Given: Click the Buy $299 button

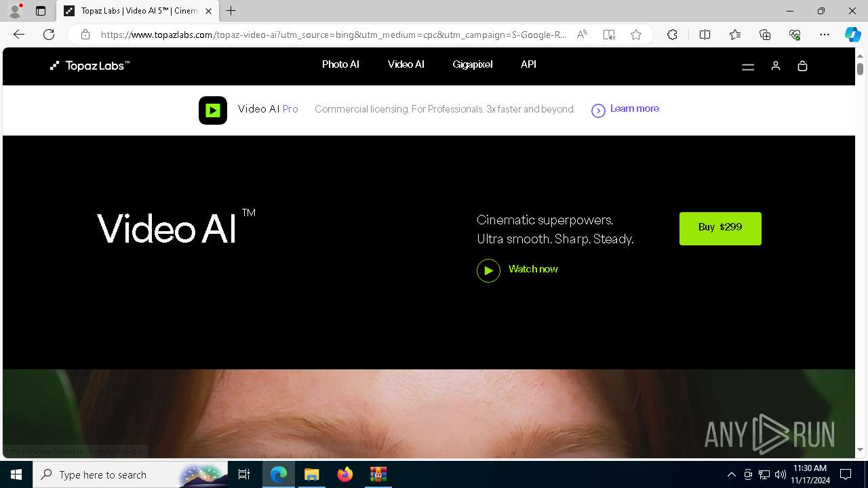Looking at the screenshot, I should tap(720, 228).
